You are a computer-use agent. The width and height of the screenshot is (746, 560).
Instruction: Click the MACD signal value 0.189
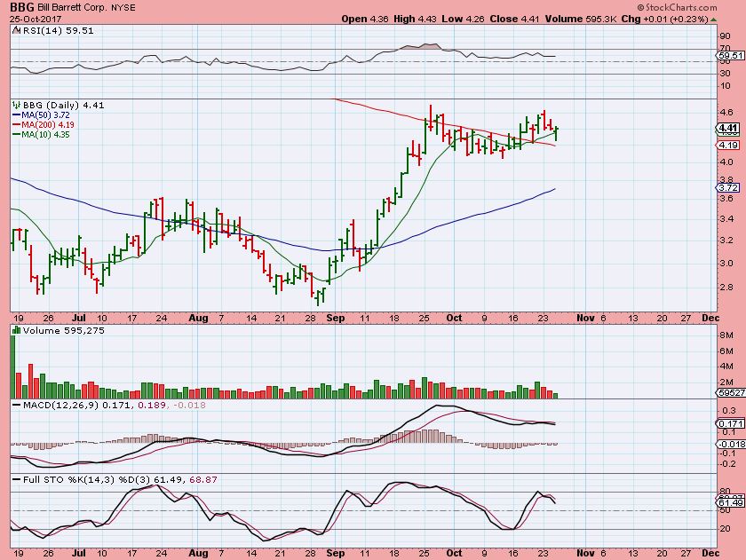pyautogui.click(x=152, y=405)
